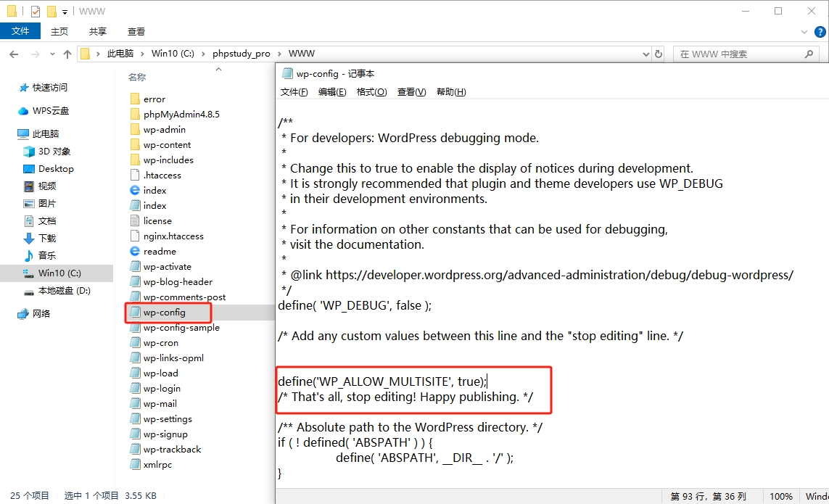The width and height of the screenshot is (829, 504).
Task: Select the phpMyAdmin4.8.5 folder icon
Action: pos(135,115)
